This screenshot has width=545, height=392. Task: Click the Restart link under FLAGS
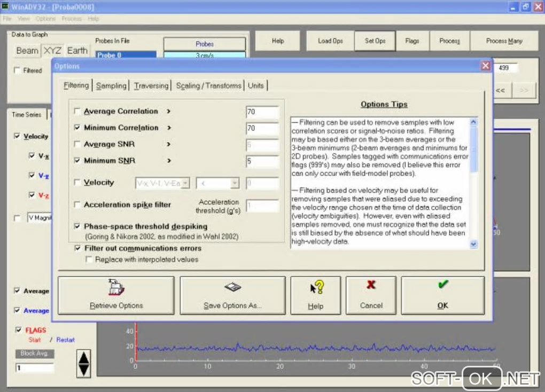(x=65, y=340)
